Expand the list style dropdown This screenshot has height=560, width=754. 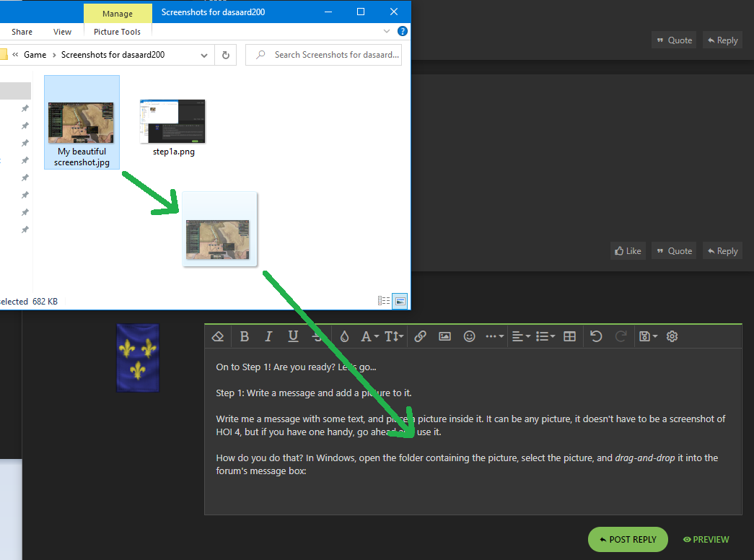tap(545, 336)
